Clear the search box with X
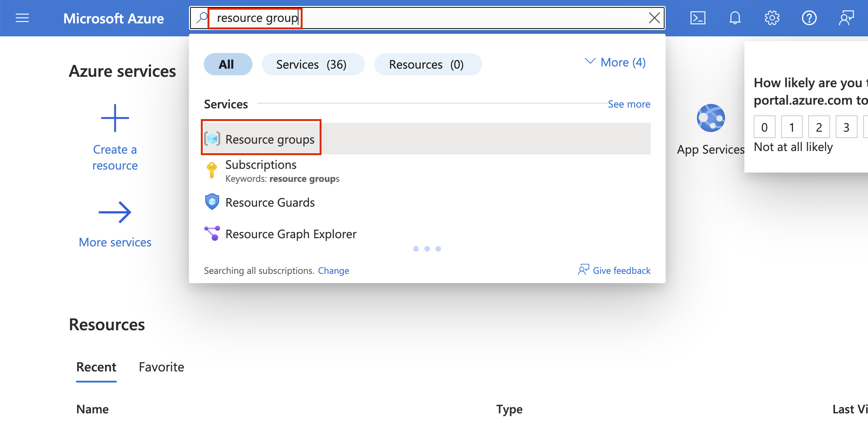The image size is (868, 423). pyautogui.click(x=654, y=18)
